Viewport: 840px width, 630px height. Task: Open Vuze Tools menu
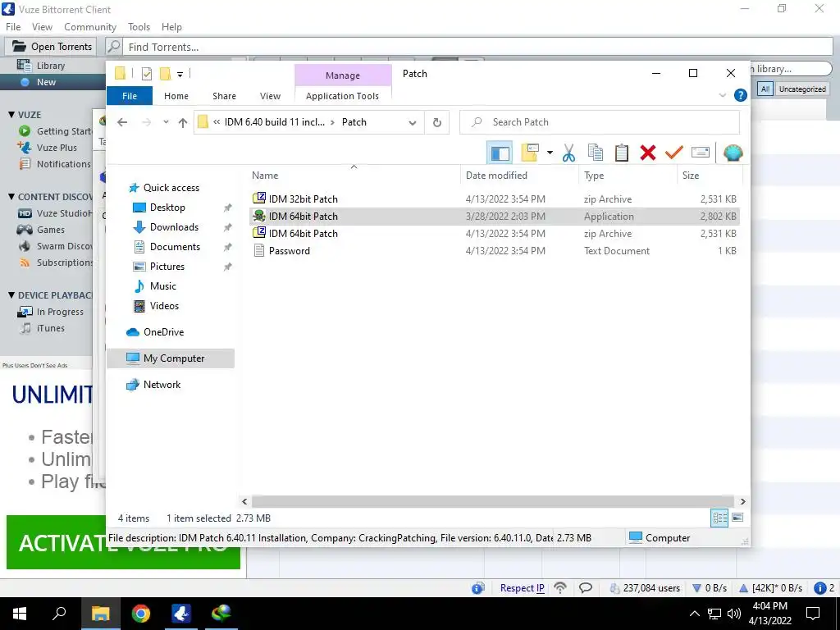(x=139, y=27)
